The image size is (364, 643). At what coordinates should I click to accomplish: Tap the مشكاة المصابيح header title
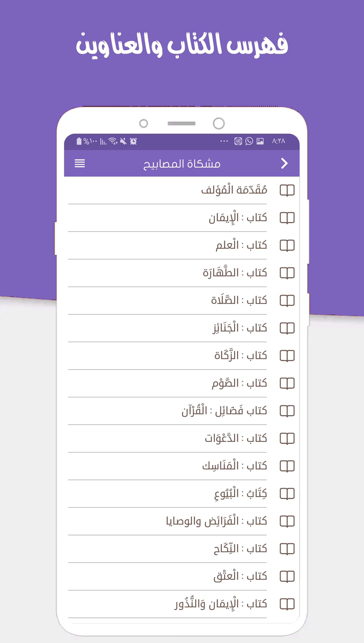(182, 164)
